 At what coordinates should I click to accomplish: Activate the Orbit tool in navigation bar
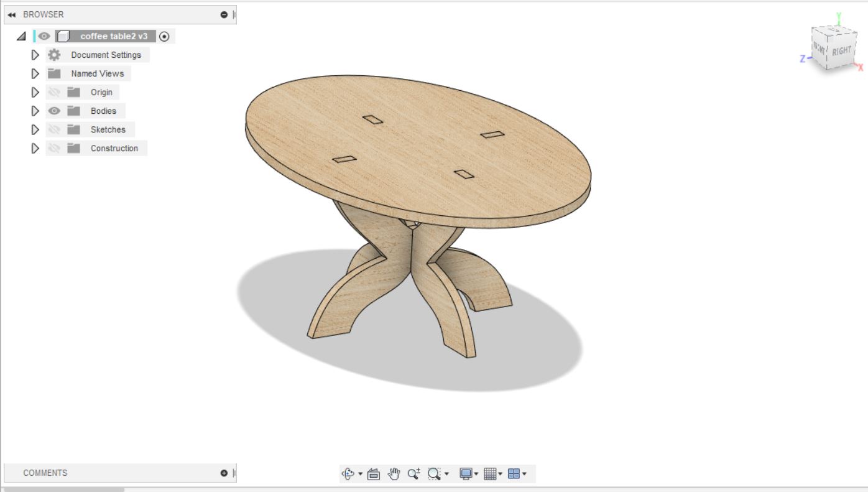pyautogui.click(x=348, y=474)
